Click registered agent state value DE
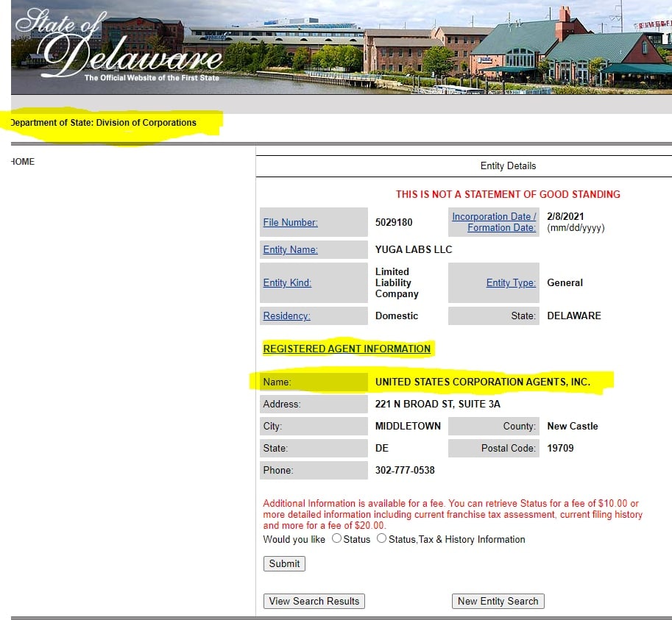The width and height of the screenshot is (672, 620). coord(382,448)
